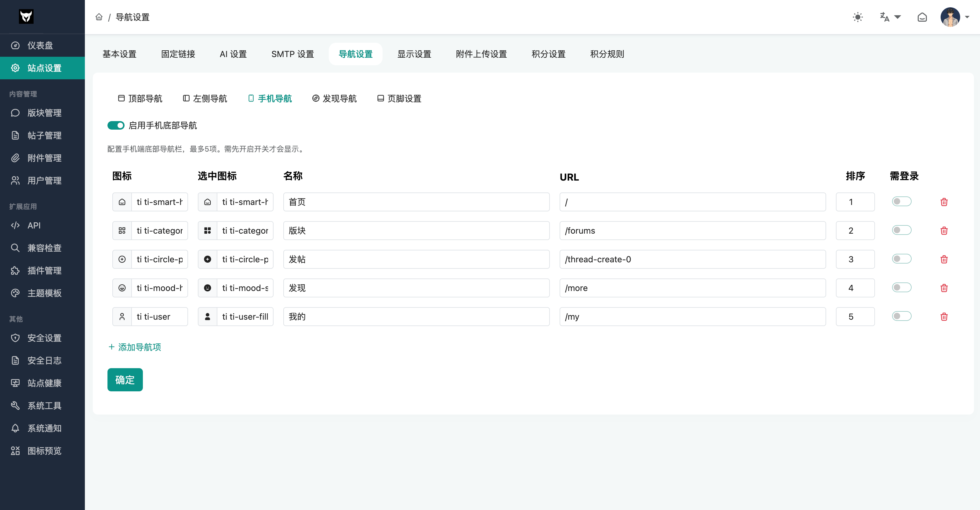
Task: Open user avatar menu
Action: pyautogui.click(x=955, y=17)
